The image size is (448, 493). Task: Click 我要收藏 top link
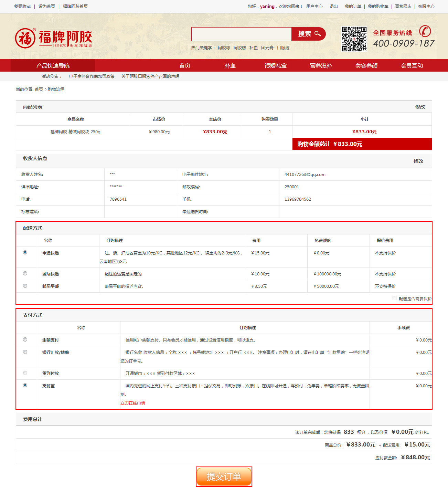point(22,7)
